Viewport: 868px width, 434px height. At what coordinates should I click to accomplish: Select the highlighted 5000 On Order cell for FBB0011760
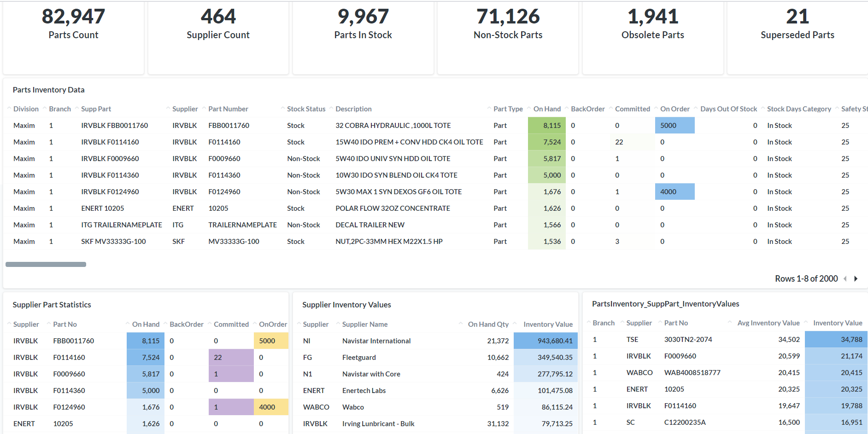click(674, 126)
